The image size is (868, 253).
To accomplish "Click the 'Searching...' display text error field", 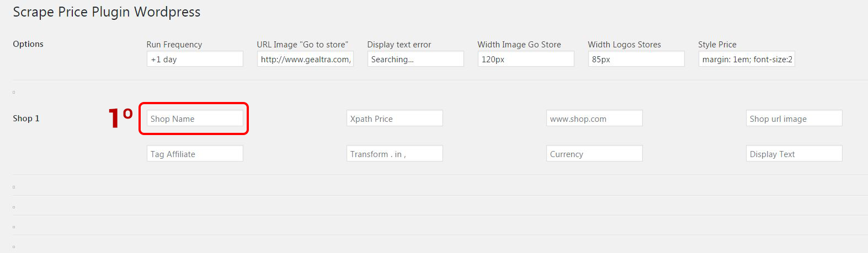I will click(415, 59).
